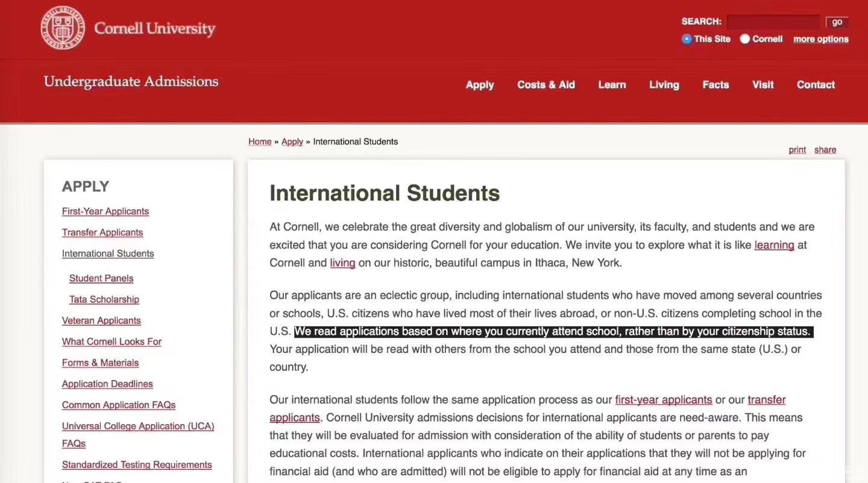Open the Apply navigation menu
Screen dimensions: 868x483
point(480,85)
